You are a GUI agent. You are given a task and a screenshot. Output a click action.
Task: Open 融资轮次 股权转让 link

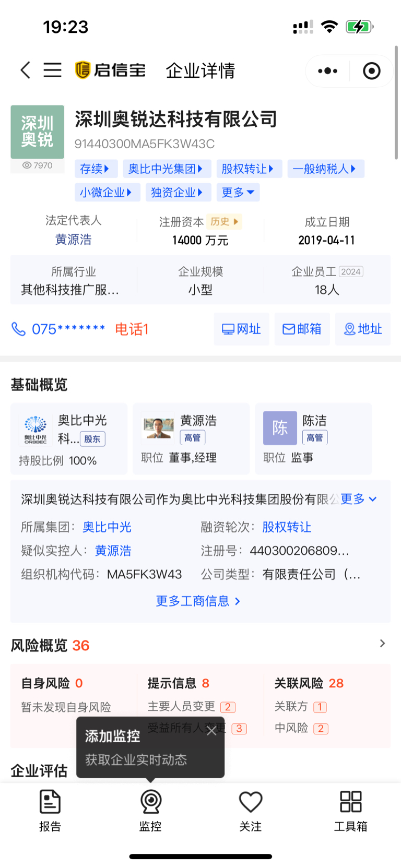[287, 527]
